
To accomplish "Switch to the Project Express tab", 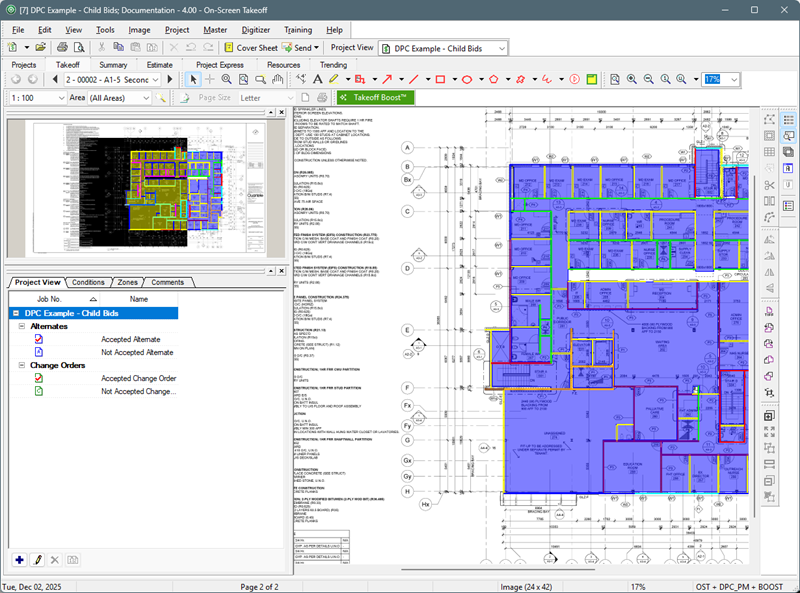I will [220, 65].
